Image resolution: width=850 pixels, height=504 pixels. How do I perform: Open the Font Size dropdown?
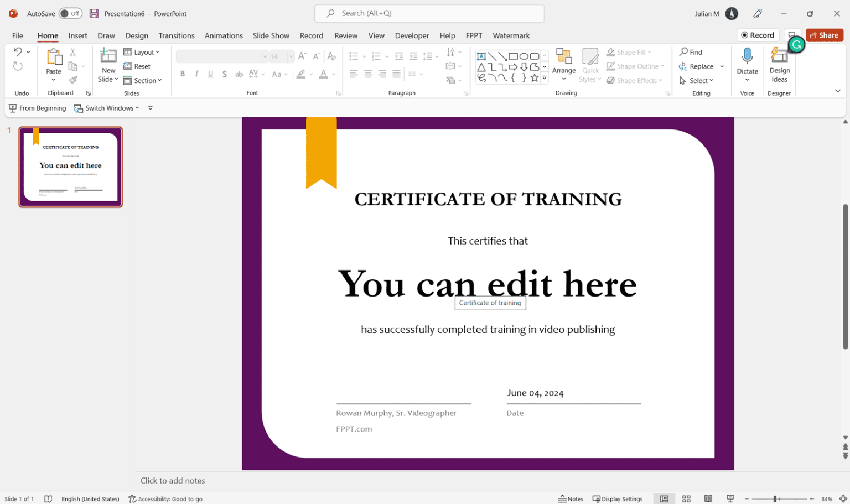291,56
